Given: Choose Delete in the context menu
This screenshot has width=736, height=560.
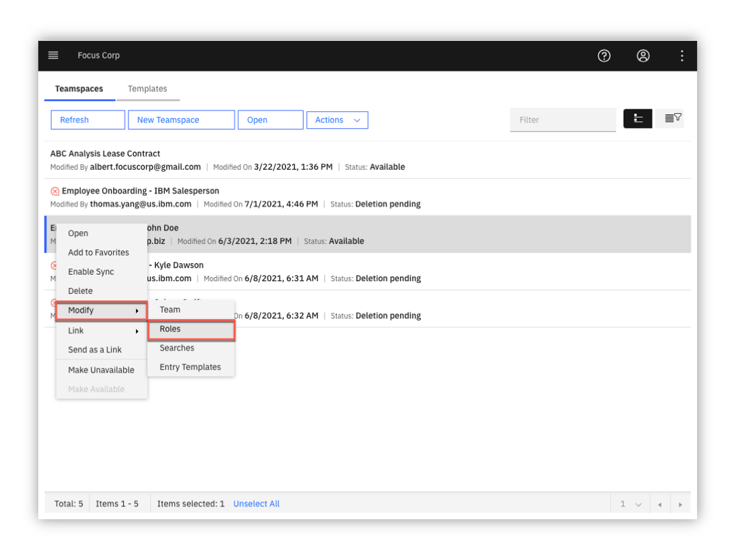Looking at the screenshot, I should (102, 291).
